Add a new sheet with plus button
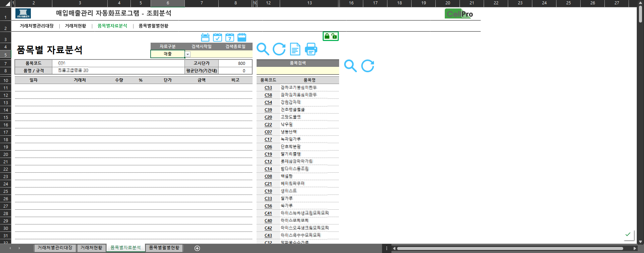 point(197,248)
